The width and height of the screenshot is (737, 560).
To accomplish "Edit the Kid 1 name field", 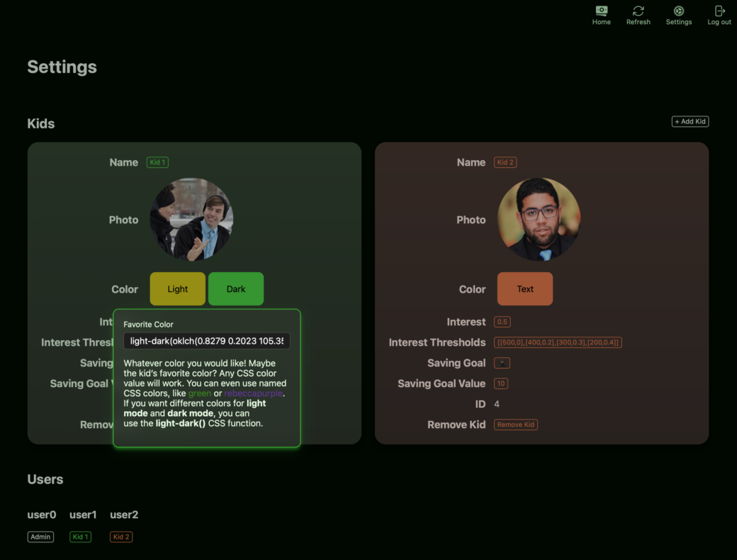I will (157, 162).
